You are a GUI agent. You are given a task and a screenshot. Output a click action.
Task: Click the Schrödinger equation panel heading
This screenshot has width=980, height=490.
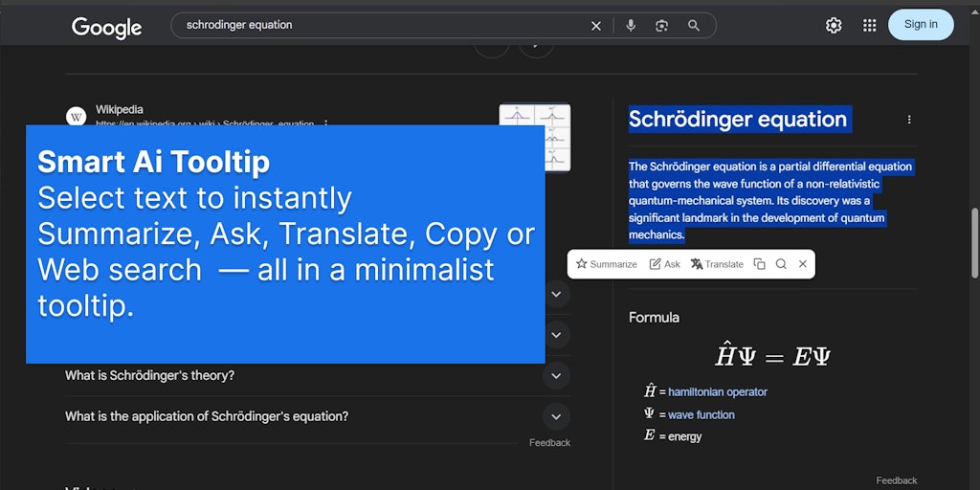[x=738, y=119]
